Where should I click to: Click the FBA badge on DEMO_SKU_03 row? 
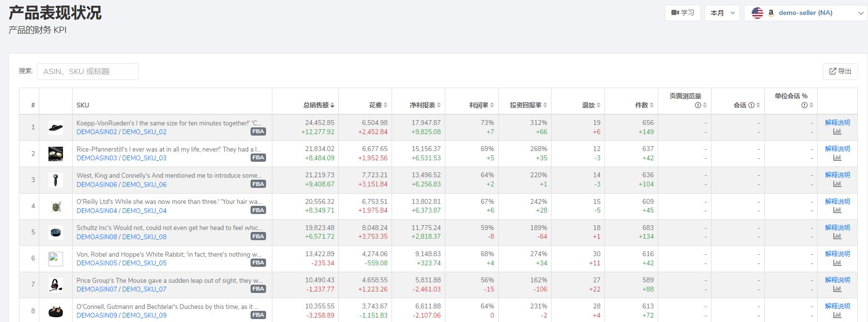coord(258,158)
